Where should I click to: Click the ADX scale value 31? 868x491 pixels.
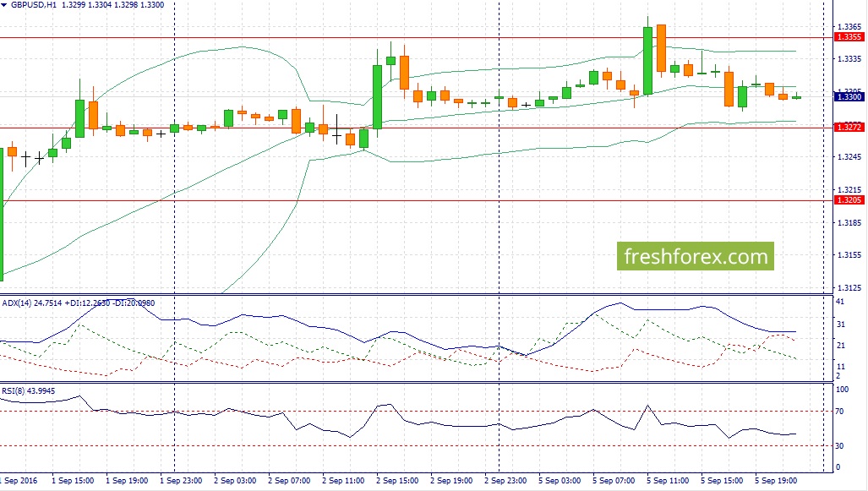coord(840,324)
